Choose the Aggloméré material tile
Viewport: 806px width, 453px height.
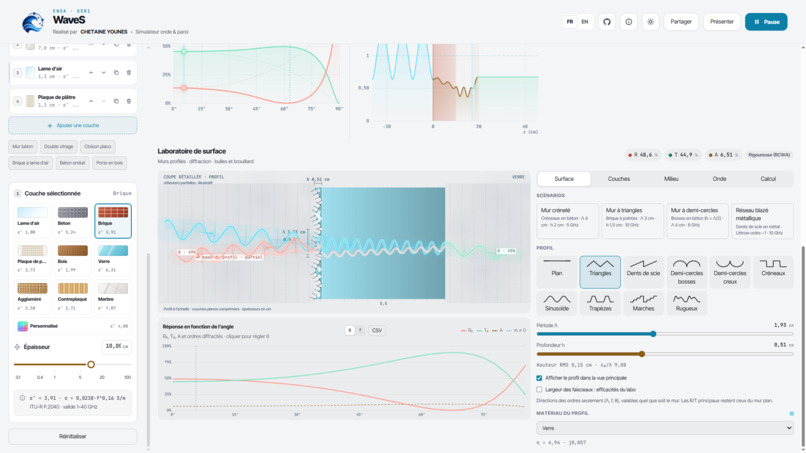(32, 297)
